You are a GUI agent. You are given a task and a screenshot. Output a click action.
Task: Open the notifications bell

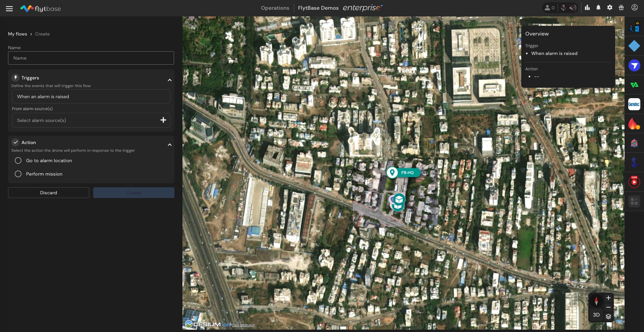coord(598,8)
